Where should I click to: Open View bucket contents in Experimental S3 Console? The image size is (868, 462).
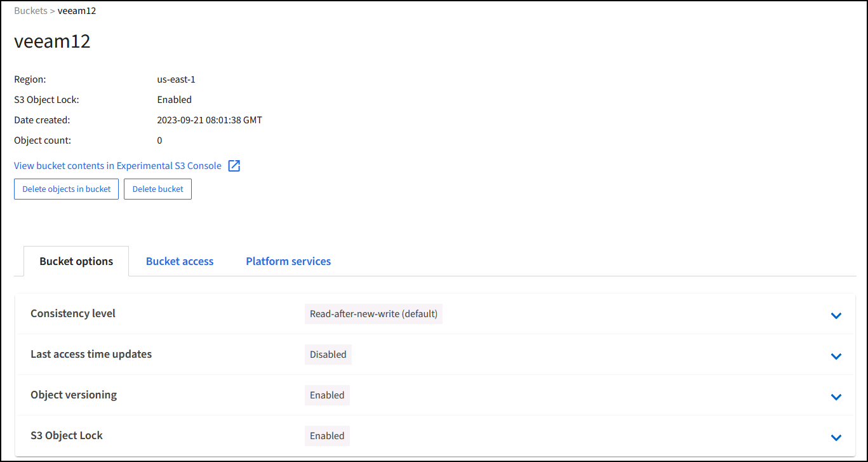pyautogui.click(x=117, y=166)
